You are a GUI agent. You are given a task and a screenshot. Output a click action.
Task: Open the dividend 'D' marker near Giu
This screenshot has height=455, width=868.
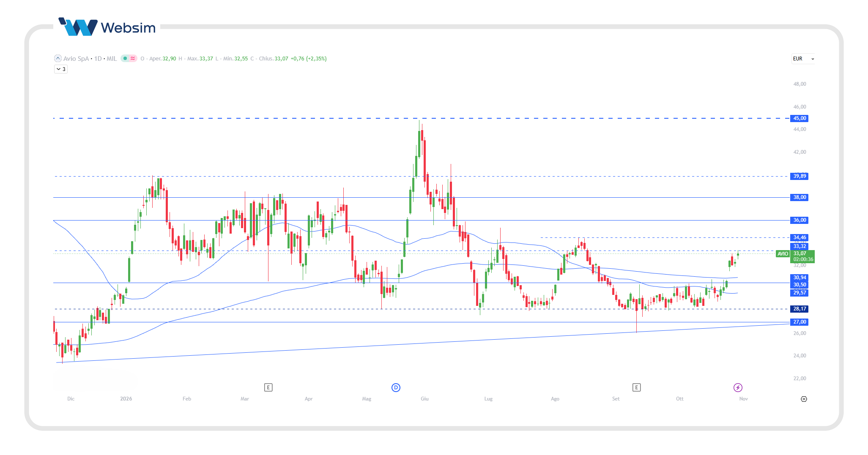tap(396, 387)
